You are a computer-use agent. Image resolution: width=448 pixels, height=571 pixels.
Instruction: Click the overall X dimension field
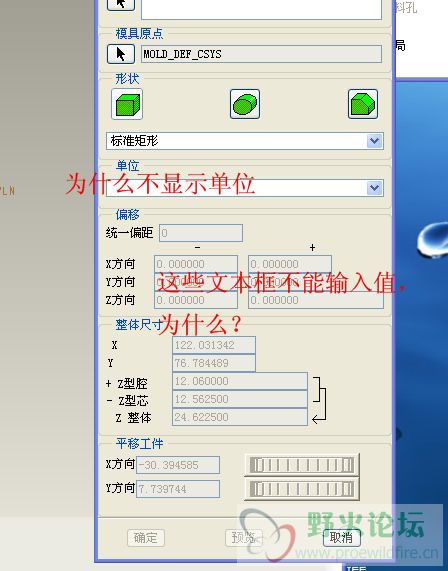pyautogui.click(x=214, y=345)
